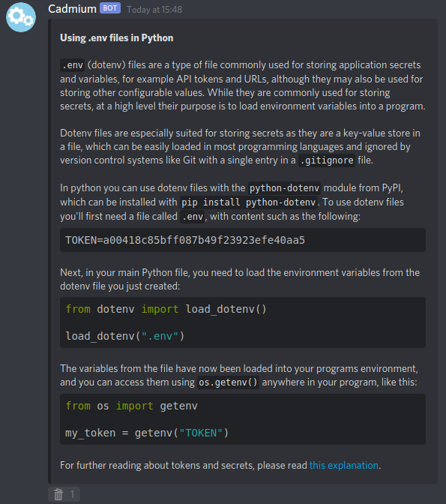Click the embed title 'Using .env files in Python'

117,38
